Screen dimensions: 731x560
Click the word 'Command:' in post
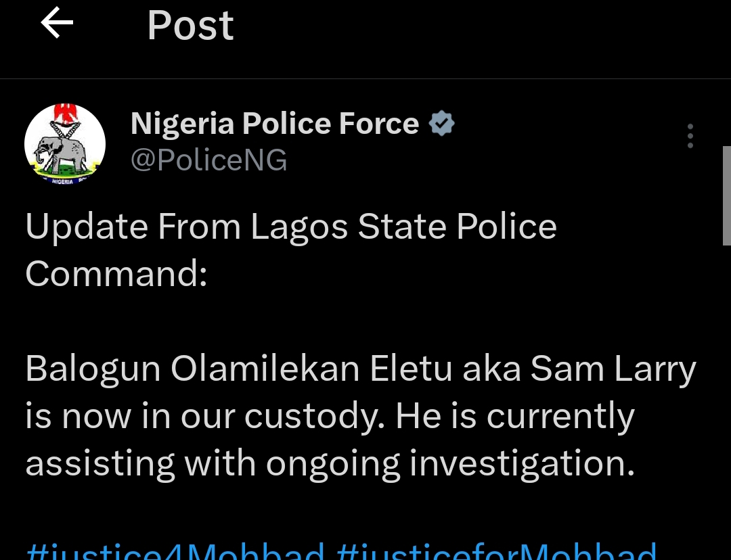(x=116, y=274)
